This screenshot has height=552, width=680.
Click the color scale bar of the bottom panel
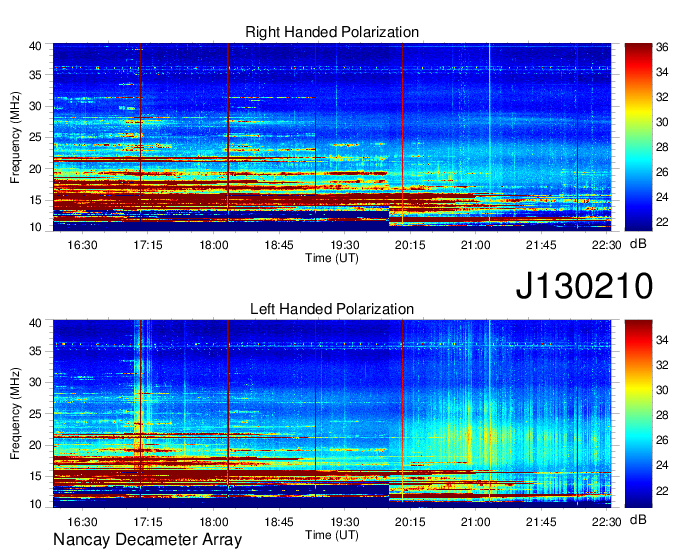coord(638,414)
